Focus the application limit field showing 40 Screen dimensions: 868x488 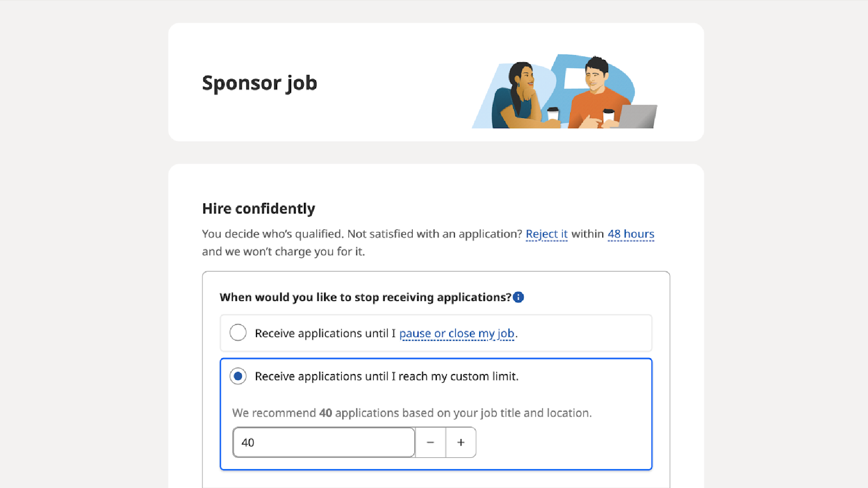pos(324,442)
